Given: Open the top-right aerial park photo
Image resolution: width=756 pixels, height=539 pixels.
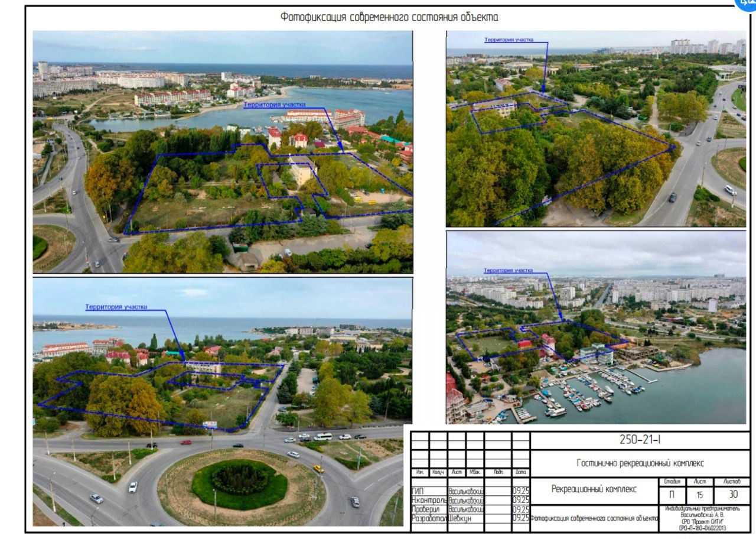Looking at the screenshot, I should (596, 128).
